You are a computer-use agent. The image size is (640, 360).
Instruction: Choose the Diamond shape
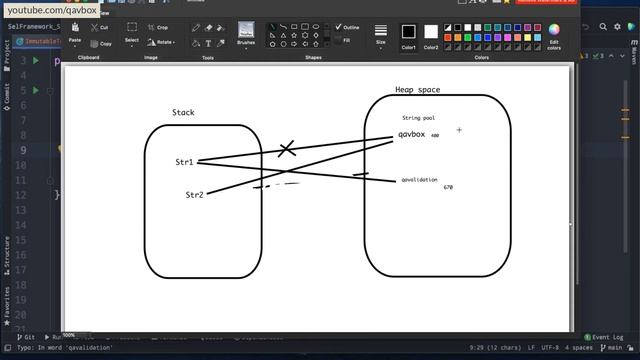point(316,36)
